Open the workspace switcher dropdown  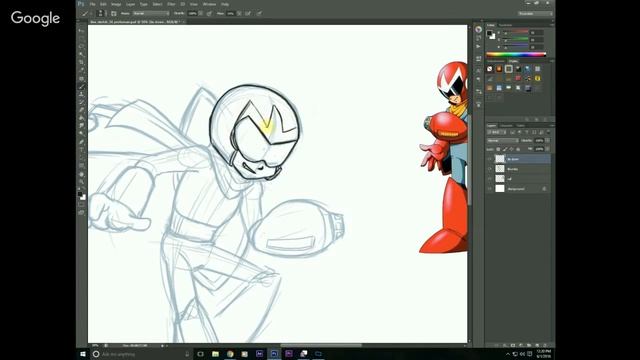(536, 13)
